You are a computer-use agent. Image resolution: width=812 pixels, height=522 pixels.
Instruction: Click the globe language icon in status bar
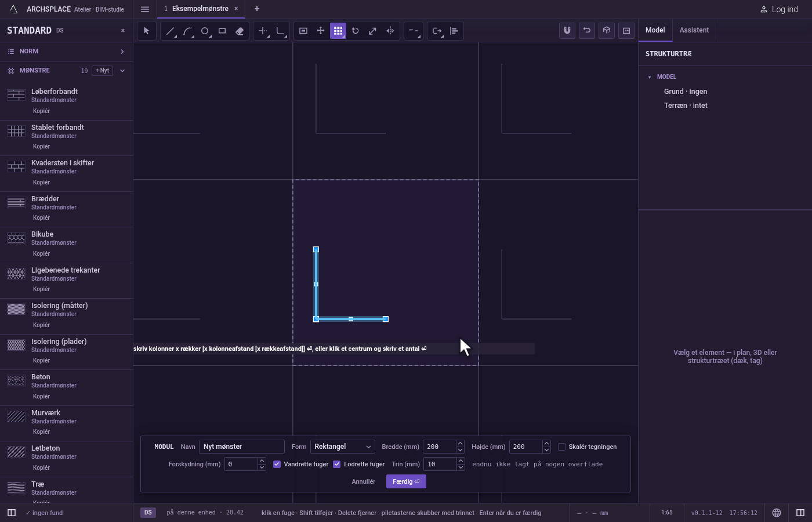coord(777,513)
